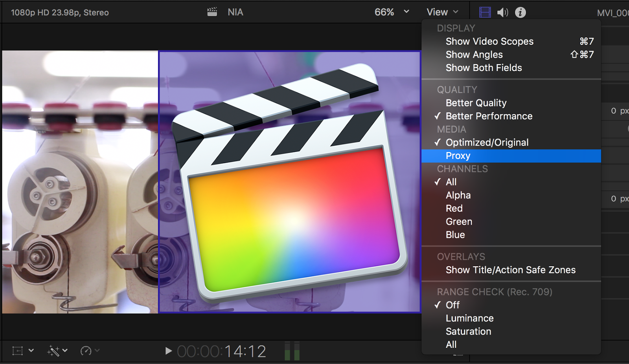This screenshot has height=364, width=629.
Task: Show the Green channel only
Action: pyautogui.click(x=511, y=221)
